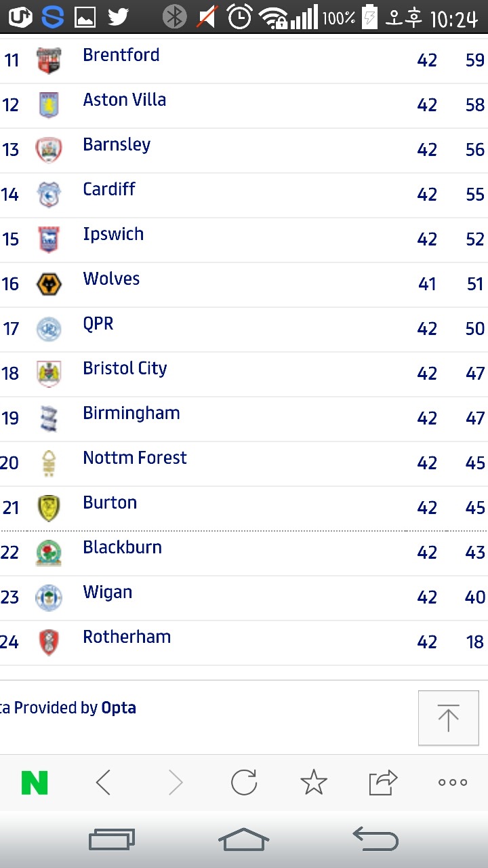Jump to top with the up-arrow button
The height and width of the screenshot is (868, 488).
click(x=448, y=717)
